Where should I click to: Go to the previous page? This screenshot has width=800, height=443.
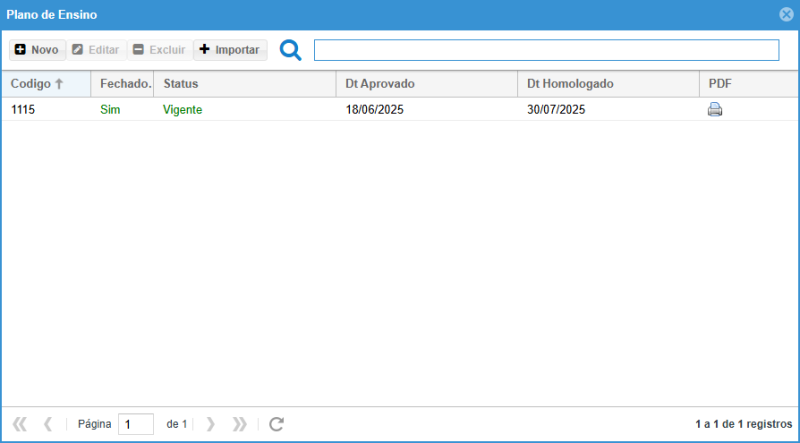click(x=47, y=424)
